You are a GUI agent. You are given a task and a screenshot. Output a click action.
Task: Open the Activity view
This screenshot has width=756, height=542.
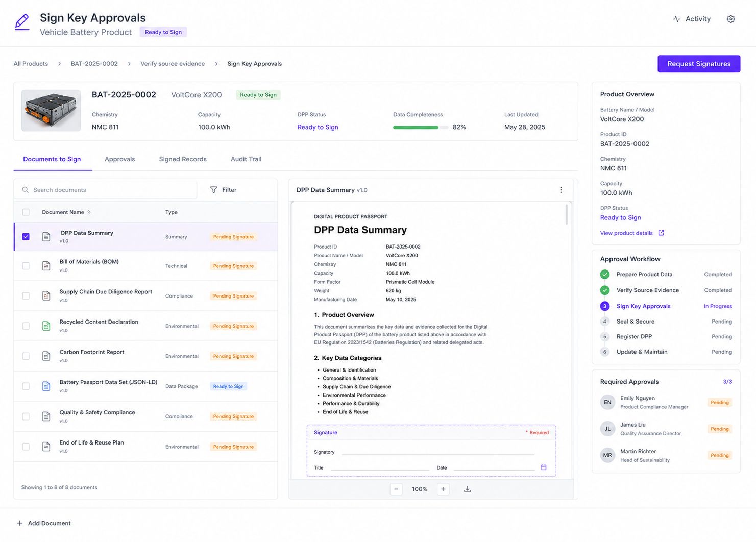click(692, 19)
